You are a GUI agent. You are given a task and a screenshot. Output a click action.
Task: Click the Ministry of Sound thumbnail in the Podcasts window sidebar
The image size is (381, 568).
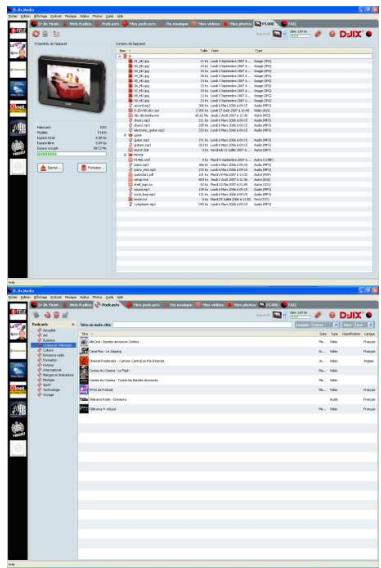18,429
